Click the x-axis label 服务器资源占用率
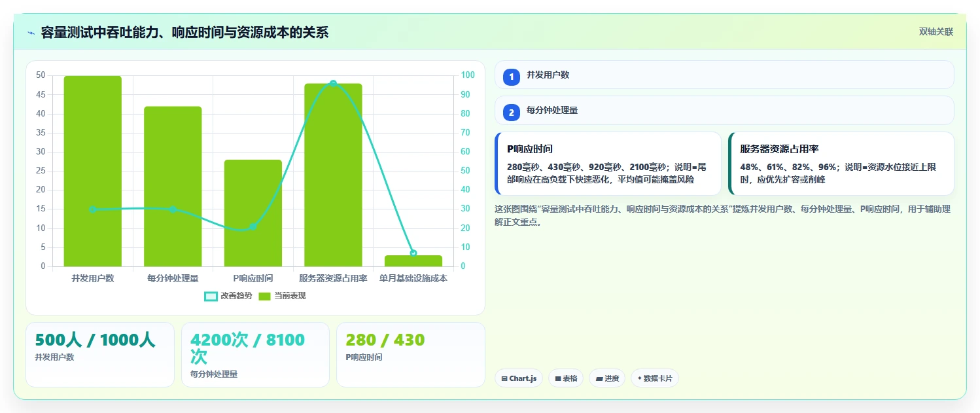 pyautogui.click(x=333, y=278)
